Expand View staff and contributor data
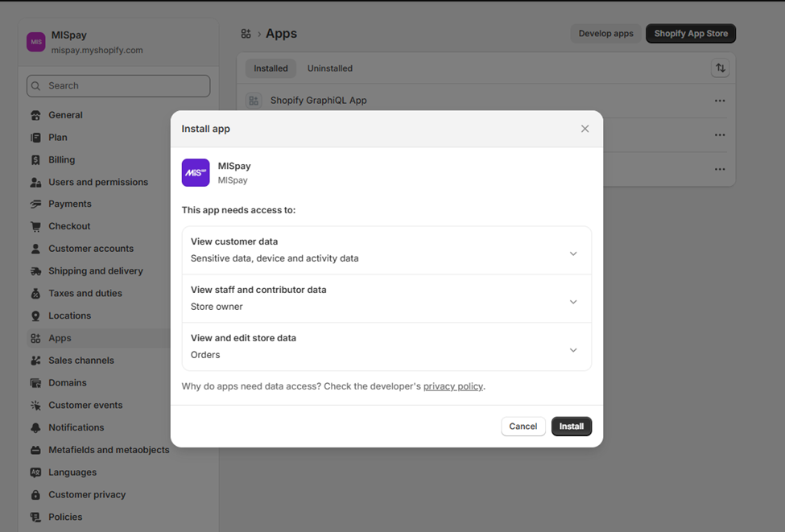Screen dimensions: 785x532 tap(573, 302)
